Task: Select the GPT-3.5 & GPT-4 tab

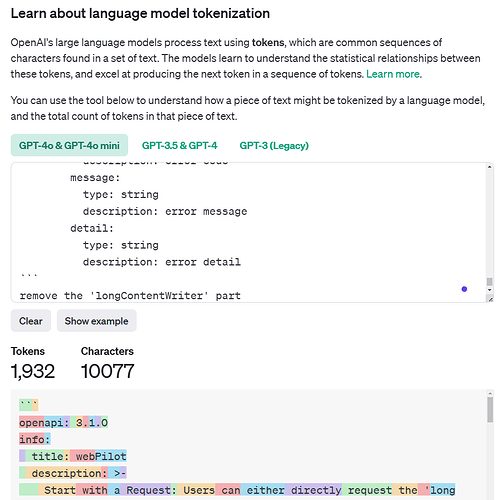Action: click(x=179, y=145)
